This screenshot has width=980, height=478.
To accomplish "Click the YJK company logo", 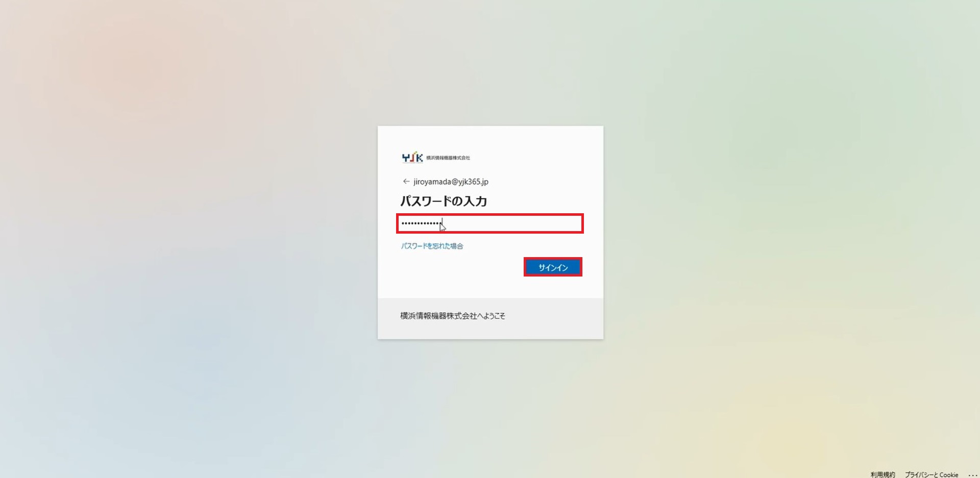I will (x=412, y=158).
